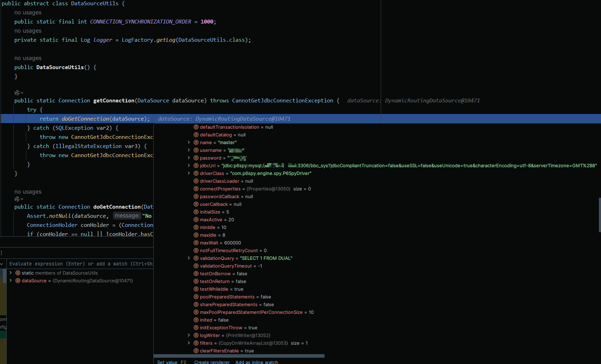Expand the dataSource variable in the variables panel

[x=11, y=281]
